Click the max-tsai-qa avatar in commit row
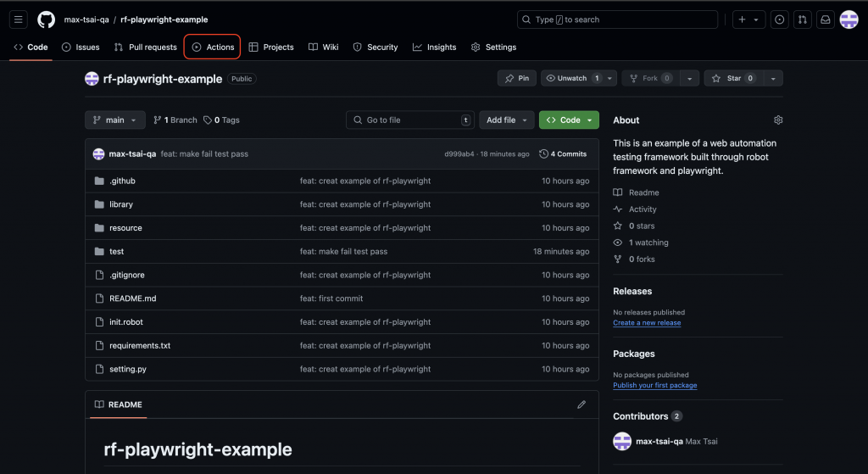The image size is (868, 474). pos(98,154)
